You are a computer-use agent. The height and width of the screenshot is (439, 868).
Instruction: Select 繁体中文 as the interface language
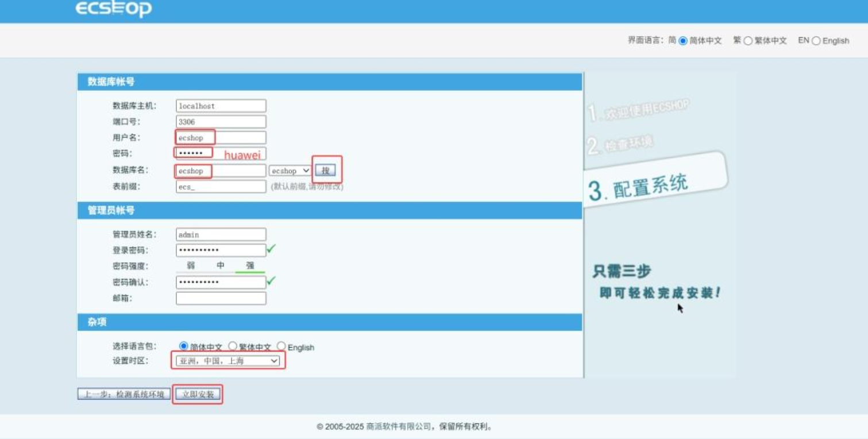pos(748,41)
